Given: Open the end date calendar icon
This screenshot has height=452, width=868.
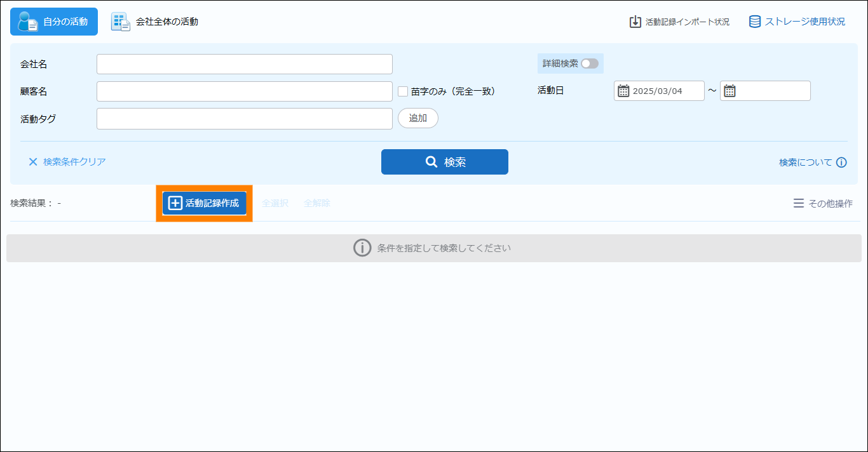Looking at the screenshot, I should coord(729,91).
